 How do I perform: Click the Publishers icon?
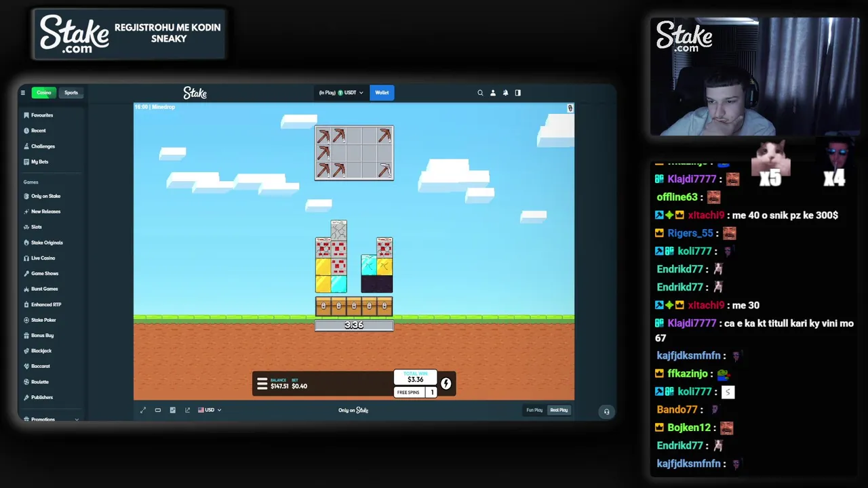tap(26, 398)
